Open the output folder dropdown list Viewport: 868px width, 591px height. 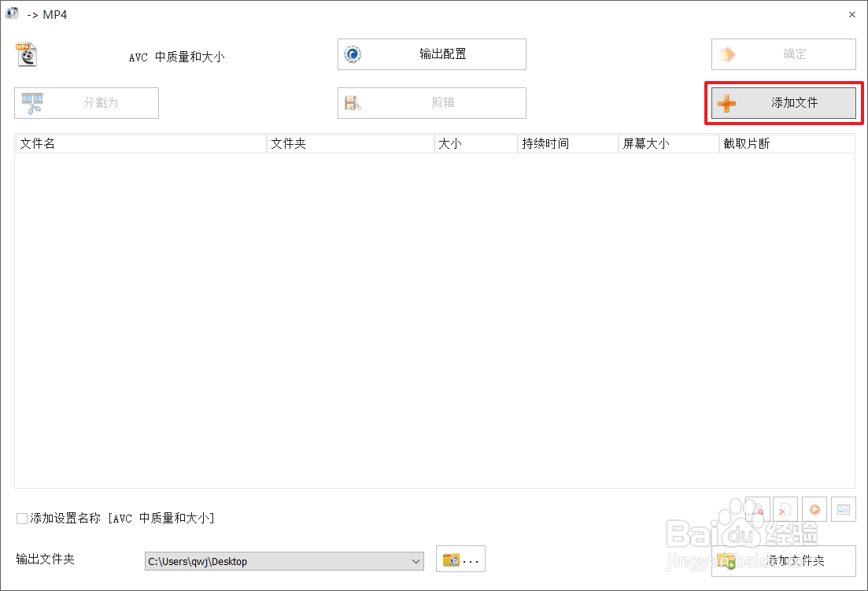[417, 561]
